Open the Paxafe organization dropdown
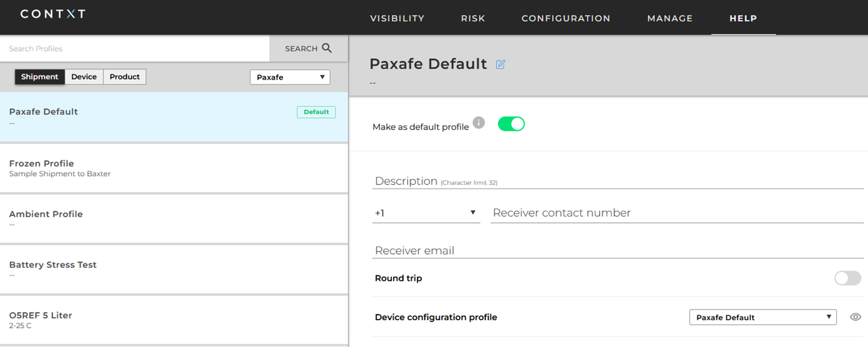Viewport: 868px width, 347px height. (290, 77)
